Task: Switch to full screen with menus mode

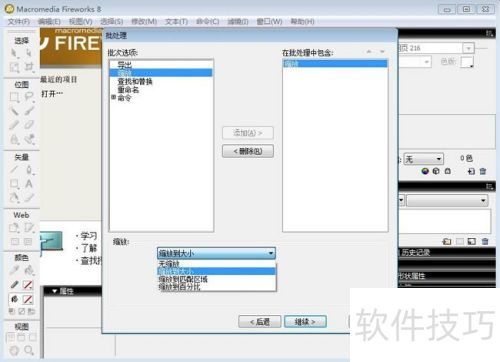Action: click(x=21, y=337)
